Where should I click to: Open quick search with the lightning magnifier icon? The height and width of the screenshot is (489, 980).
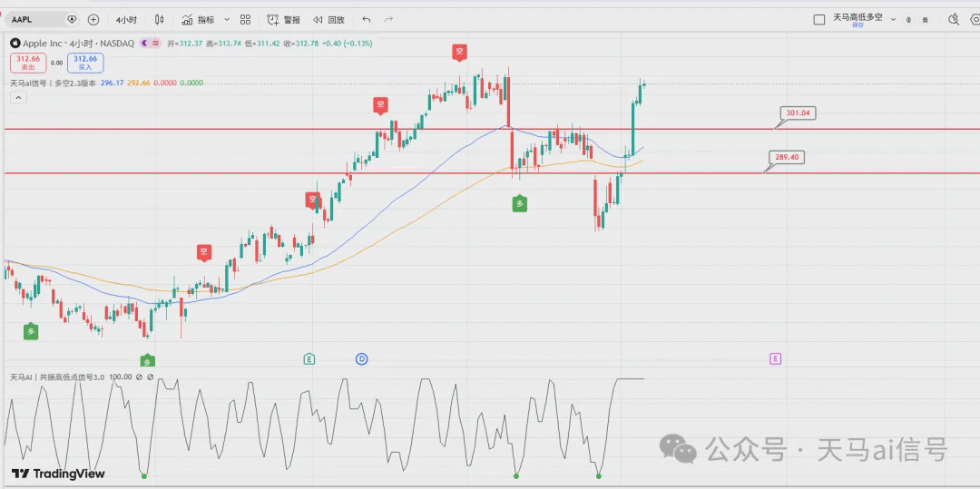click(x=954, y=19)
